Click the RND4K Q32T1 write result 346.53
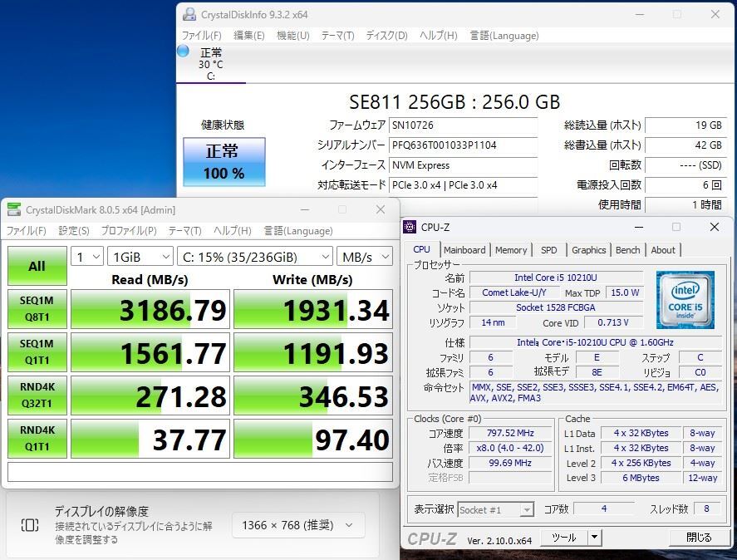The image size is (737, 560). (313, 395)
